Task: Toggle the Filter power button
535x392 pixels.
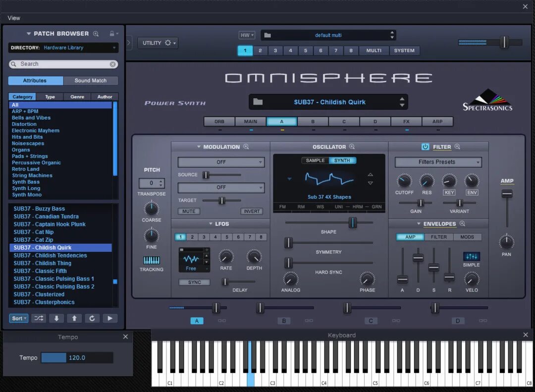Action: click(x=425, y=147)
